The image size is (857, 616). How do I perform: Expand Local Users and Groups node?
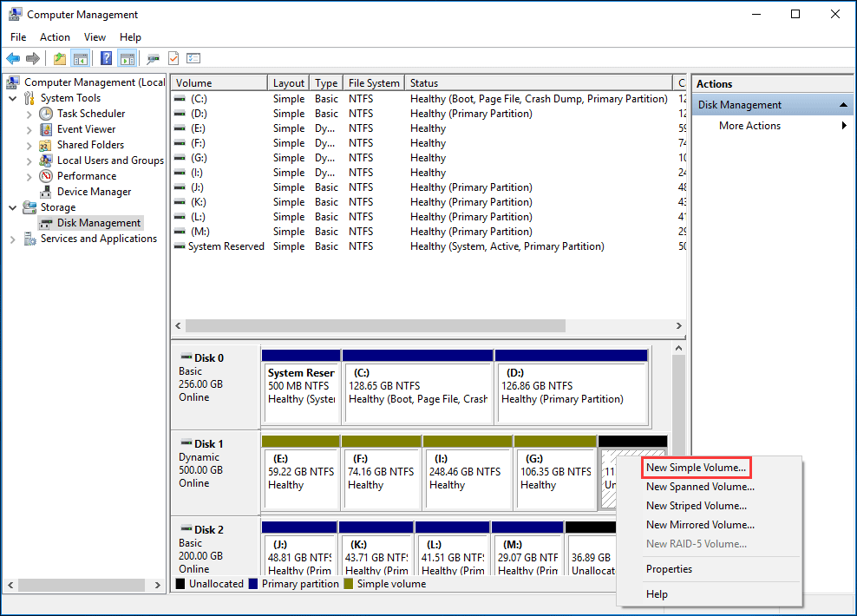click(29, 161)
